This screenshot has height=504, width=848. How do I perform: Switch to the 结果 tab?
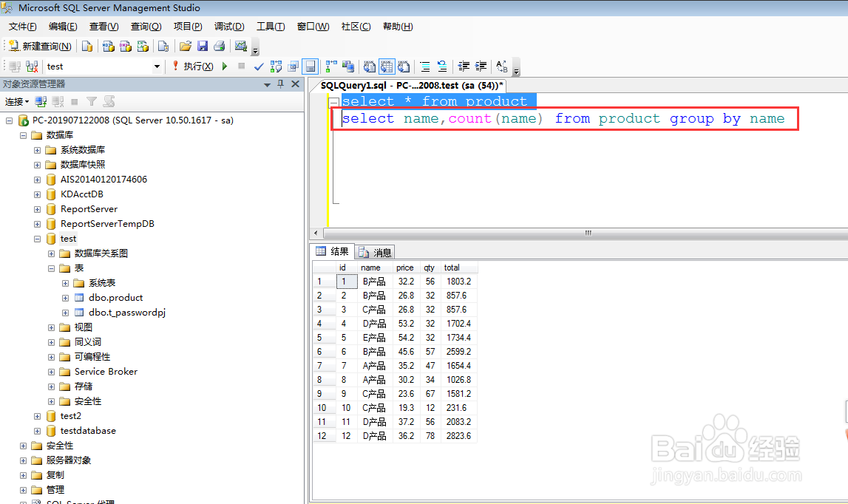pos(333,251)
